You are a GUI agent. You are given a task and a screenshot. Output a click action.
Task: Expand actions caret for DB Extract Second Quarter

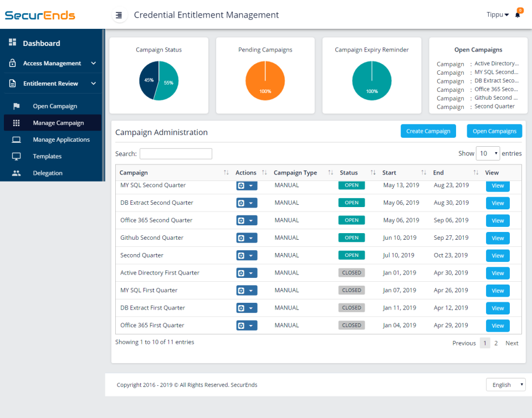pyautogui.click(x=251, y=203)
